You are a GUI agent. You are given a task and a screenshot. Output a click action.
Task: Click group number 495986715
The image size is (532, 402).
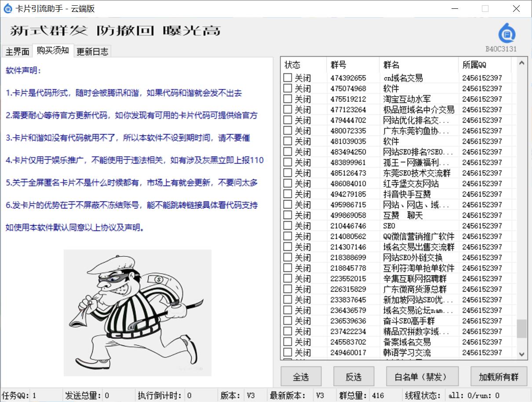pos(348,205)
